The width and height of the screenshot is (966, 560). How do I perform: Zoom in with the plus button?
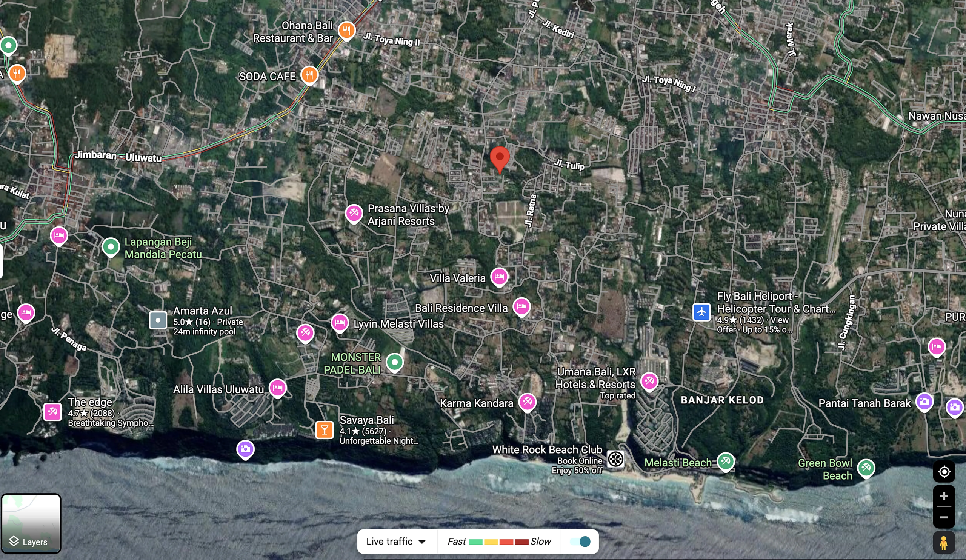point(944,496)
